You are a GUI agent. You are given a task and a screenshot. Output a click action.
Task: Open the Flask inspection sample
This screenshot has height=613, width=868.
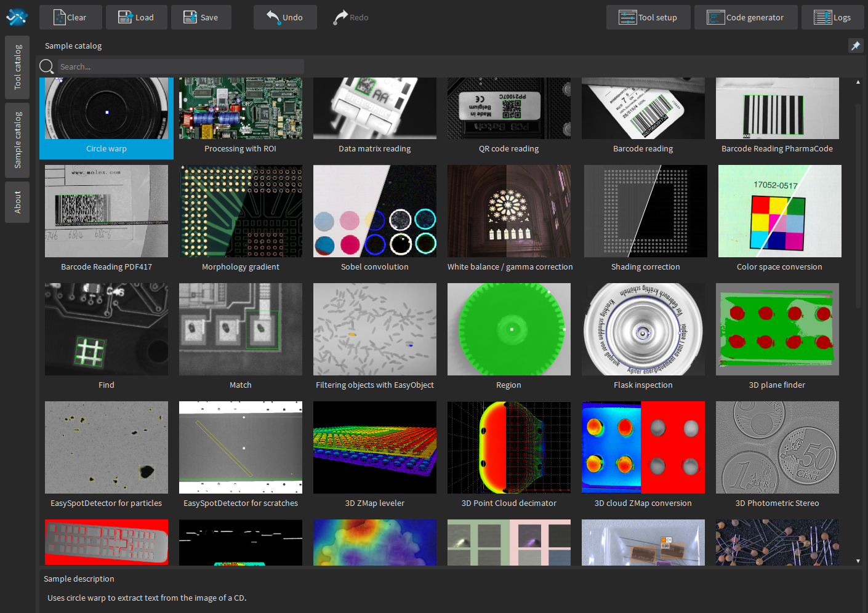(x=643, y=336)
